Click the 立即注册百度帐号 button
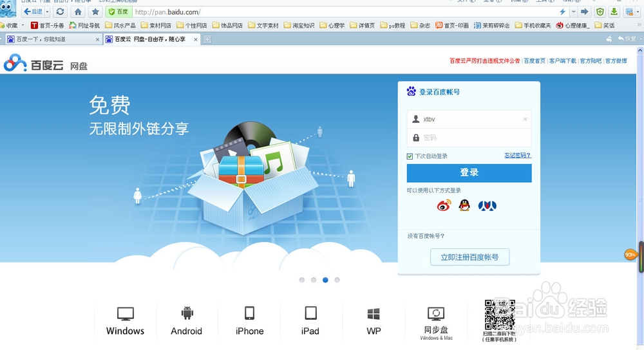This screenshot has height=350, width=644. pos(470,257)
